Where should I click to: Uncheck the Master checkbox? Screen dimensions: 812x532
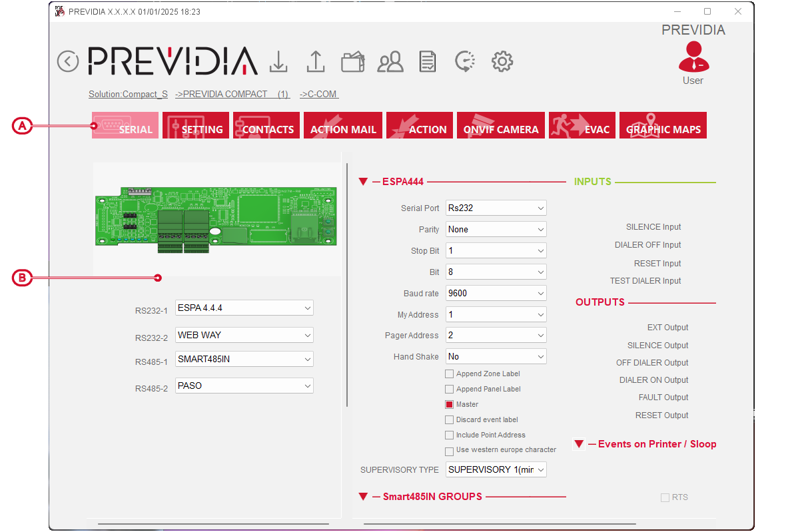pyautogui.click(x=450, y=405)
